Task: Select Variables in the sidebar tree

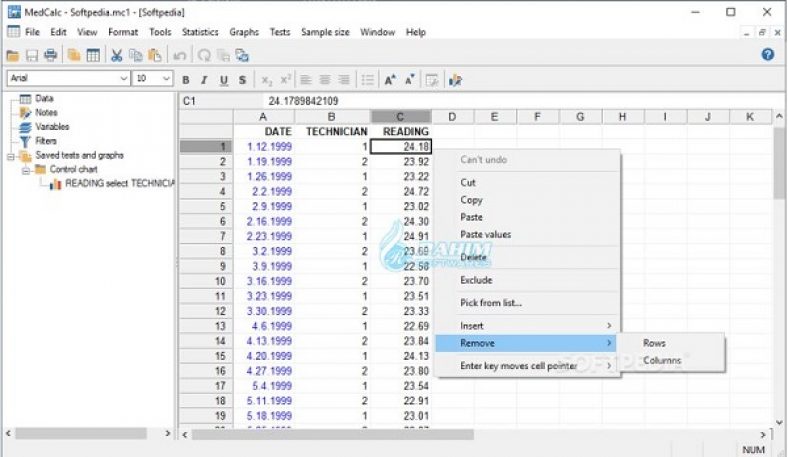Action: click(52, 127)
